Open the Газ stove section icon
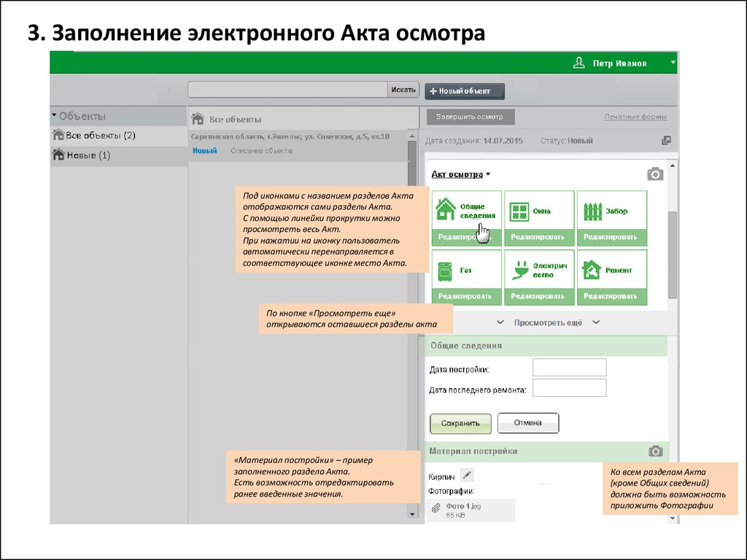This screenshot has height=560, width=747. tap(445, 271)
